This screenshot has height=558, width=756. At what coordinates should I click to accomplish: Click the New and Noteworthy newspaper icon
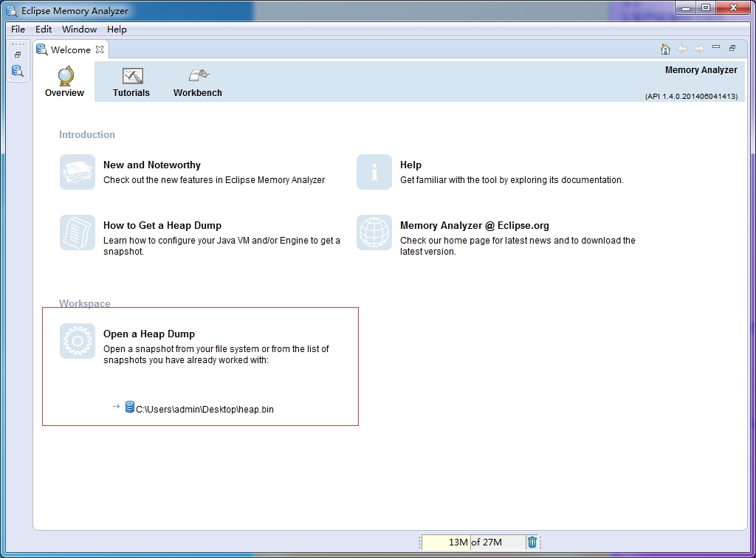click(x=77, y=172)
